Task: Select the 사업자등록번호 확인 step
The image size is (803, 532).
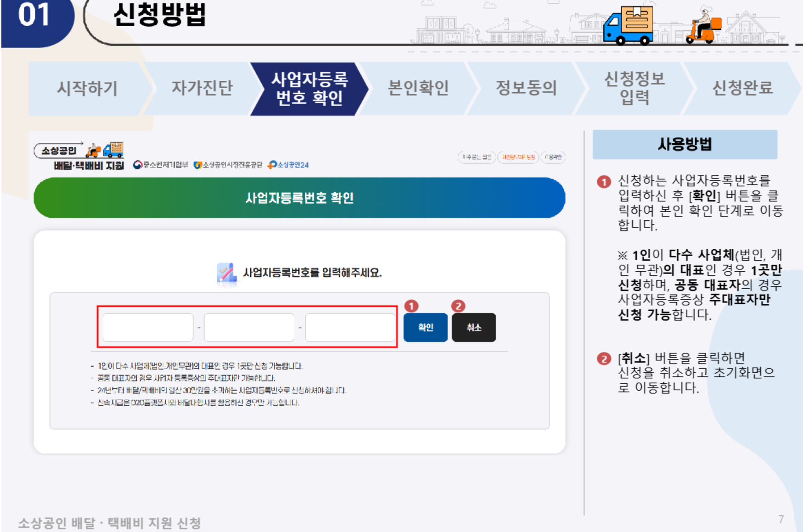Action: [x=309, y=88]
